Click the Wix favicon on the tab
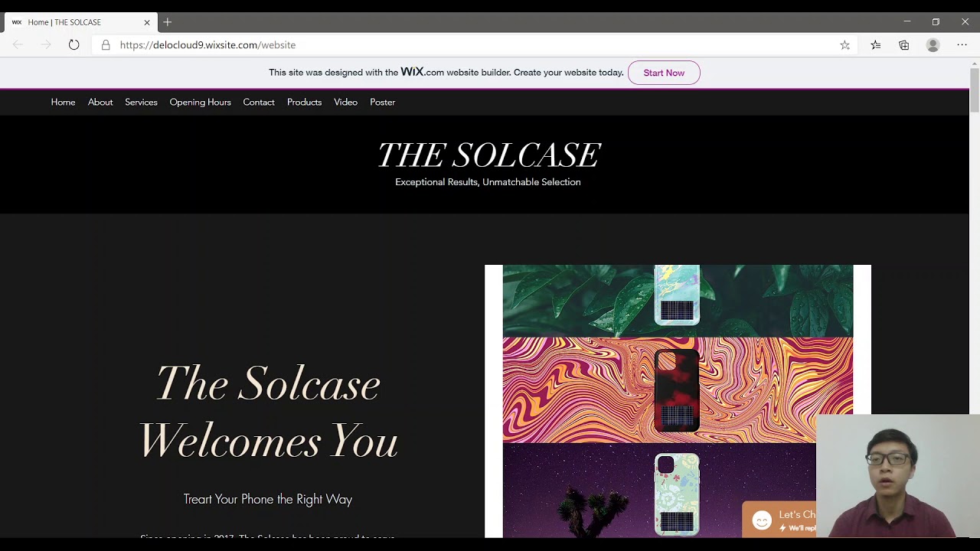Image resolution: width=980 pixels, height=551 pixels. pos(17,22)
